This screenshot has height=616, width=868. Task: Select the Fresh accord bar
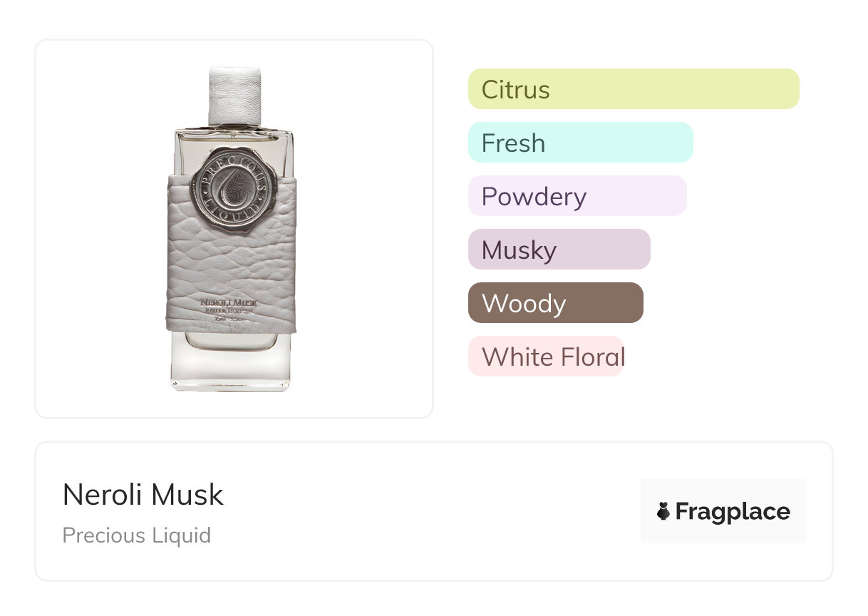(580, 143)
